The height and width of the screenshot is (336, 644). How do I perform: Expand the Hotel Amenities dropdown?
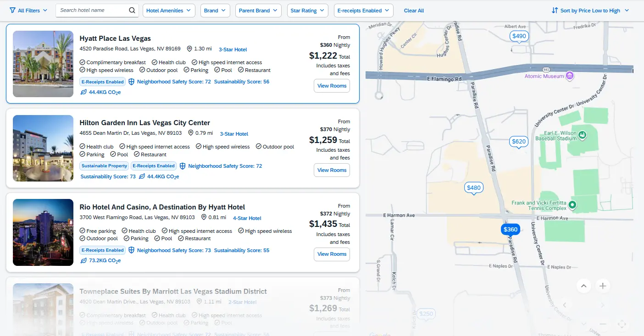[x=169, y=11]
